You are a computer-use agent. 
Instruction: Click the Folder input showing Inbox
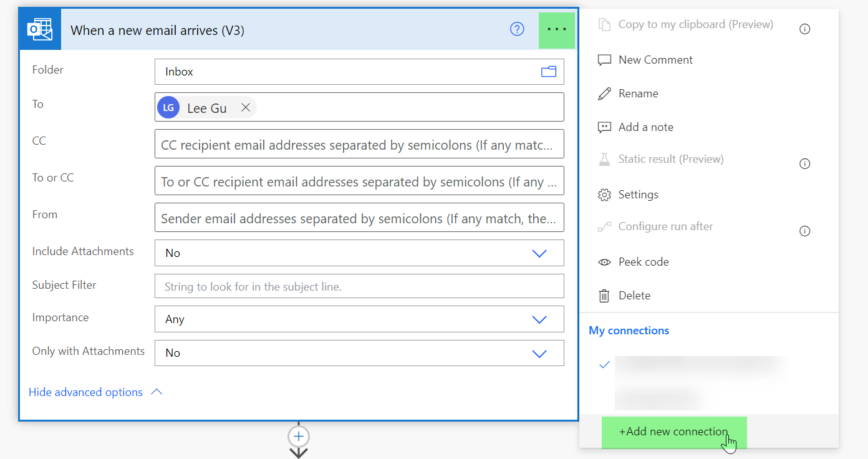[359, 72]
